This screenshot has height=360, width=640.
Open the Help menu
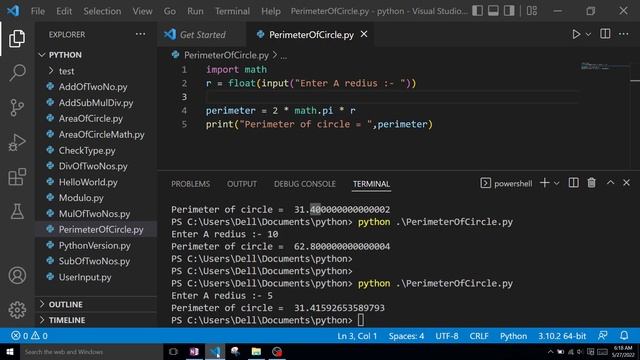[271, 11]
